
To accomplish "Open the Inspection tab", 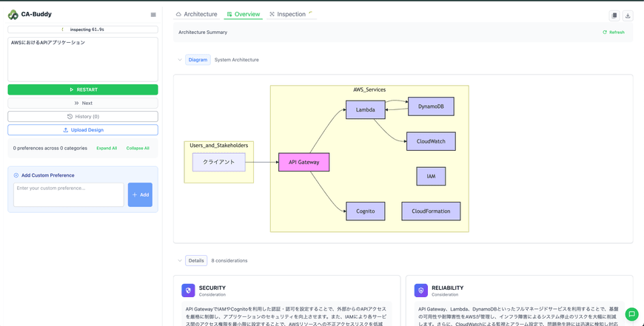I will tap(287, 14).
